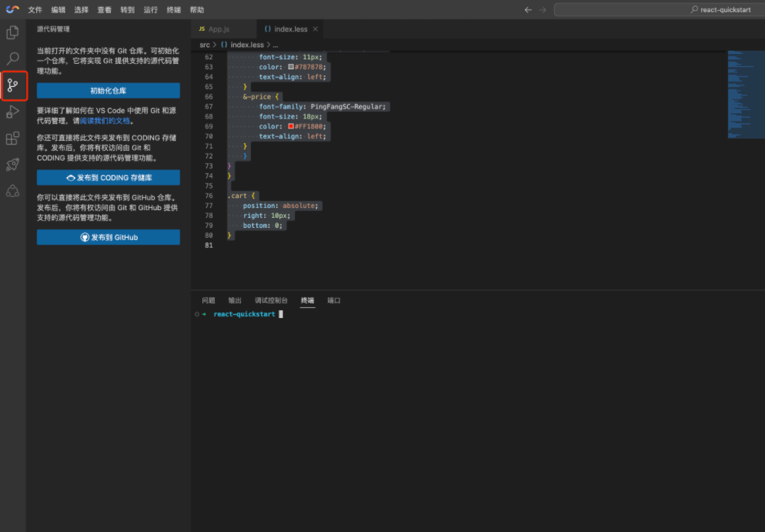Image resolution: width=765 pixels, height=532 pixels.
Task: Open the Search magnifier in activity bar
Action: 12,59
